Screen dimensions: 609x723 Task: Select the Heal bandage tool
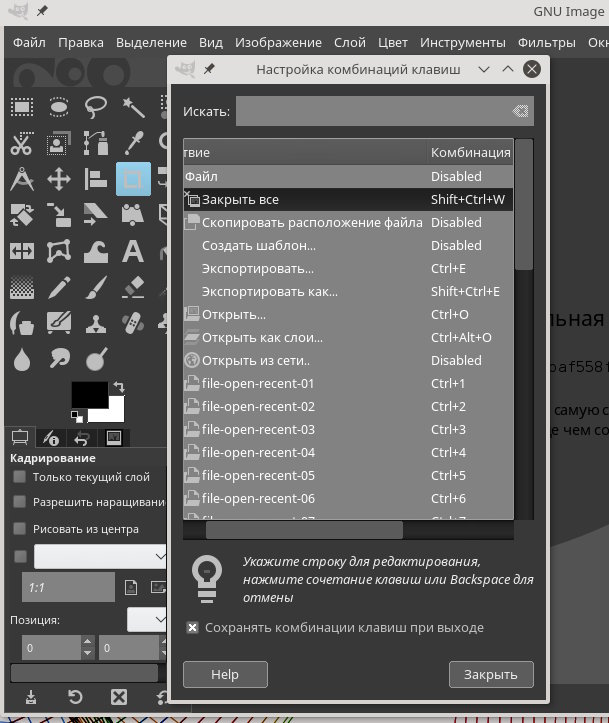tap(133, 323)
